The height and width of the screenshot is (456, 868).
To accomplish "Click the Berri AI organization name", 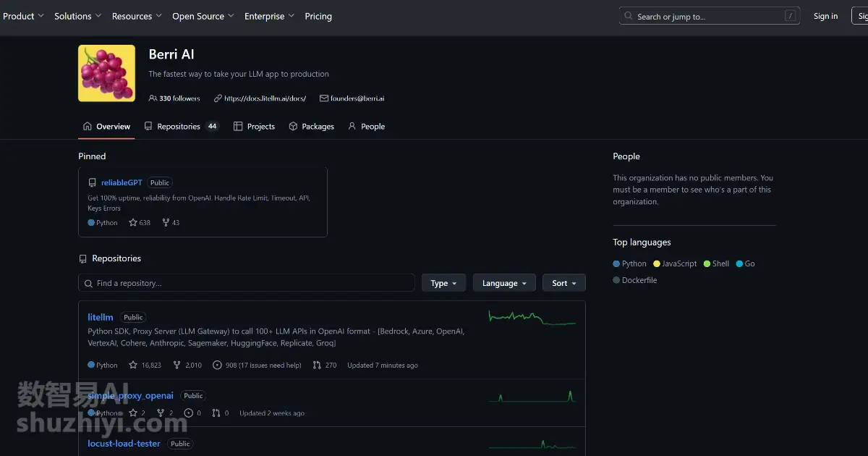I will [171, 54].
